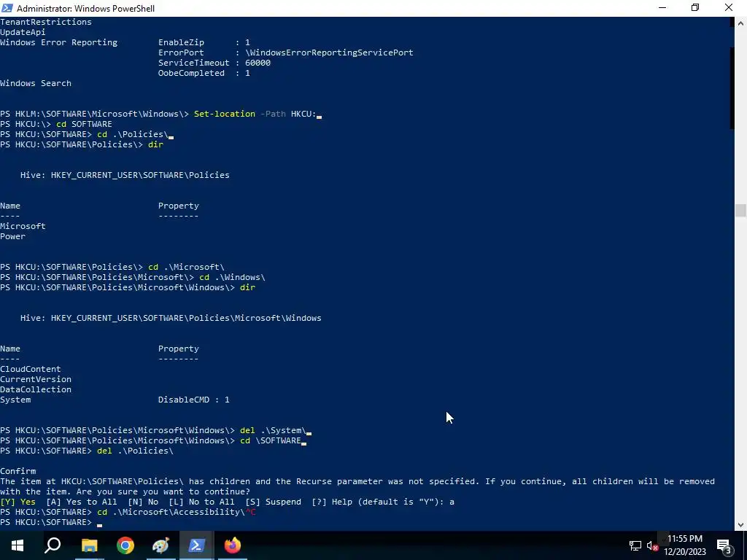Minimize the PowerShell window

pyautogui.click(x=662, y=8)
